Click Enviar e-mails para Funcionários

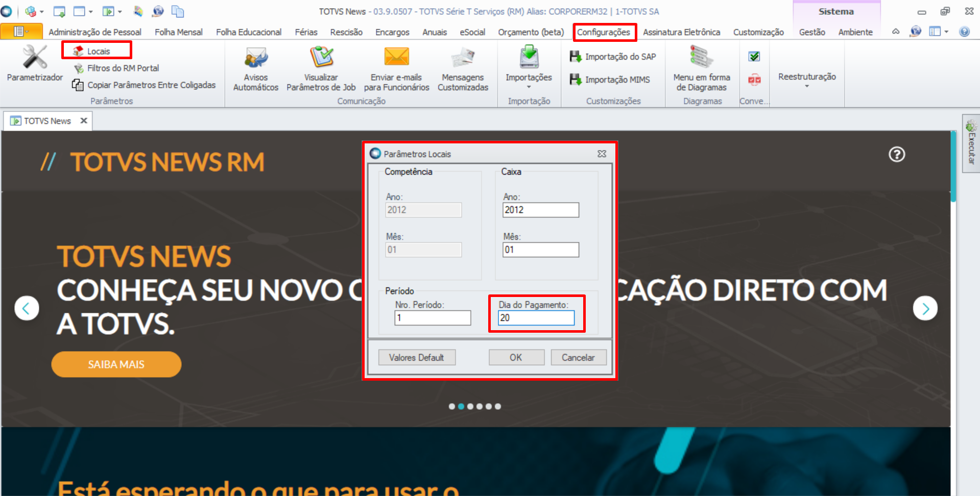[x=397, y=69]
